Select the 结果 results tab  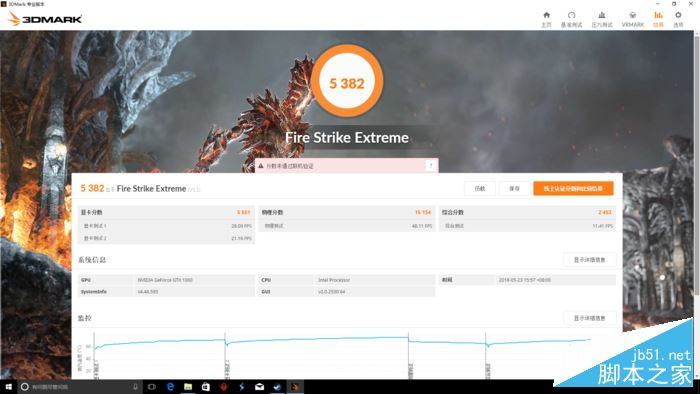[658, 20]
